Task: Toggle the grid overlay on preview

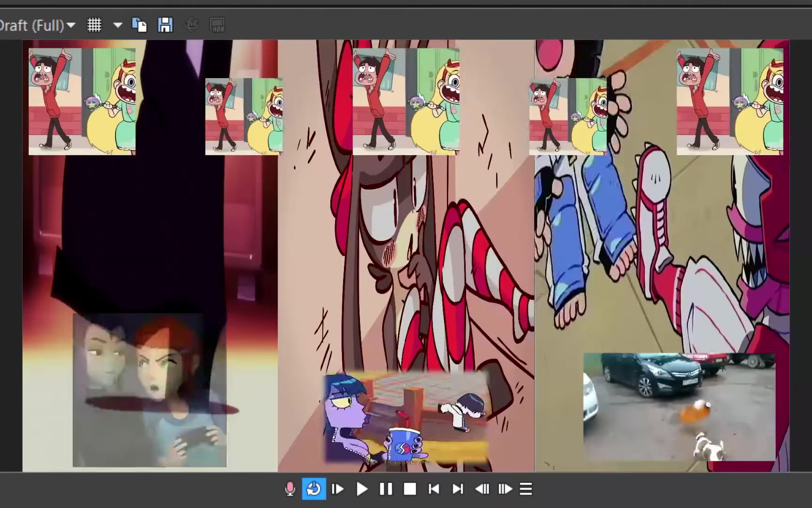Action: [94, 25]
